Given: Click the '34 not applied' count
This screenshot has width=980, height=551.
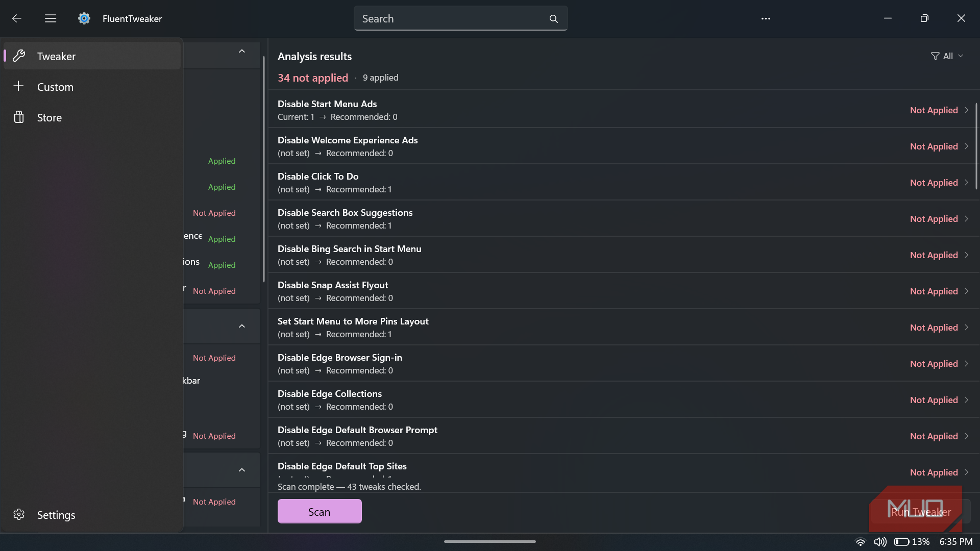Looking at the screenshot, I should click(x=312, y=78).
